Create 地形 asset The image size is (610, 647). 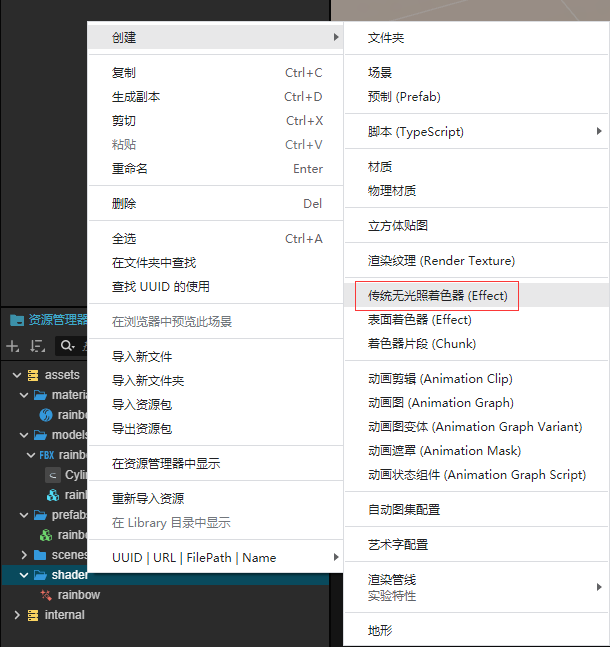[x=477, y=630]
